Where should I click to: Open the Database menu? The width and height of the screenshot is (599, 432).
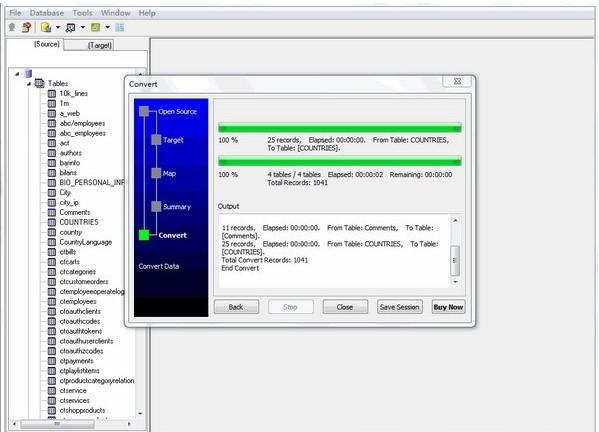(x=47, y=13)
